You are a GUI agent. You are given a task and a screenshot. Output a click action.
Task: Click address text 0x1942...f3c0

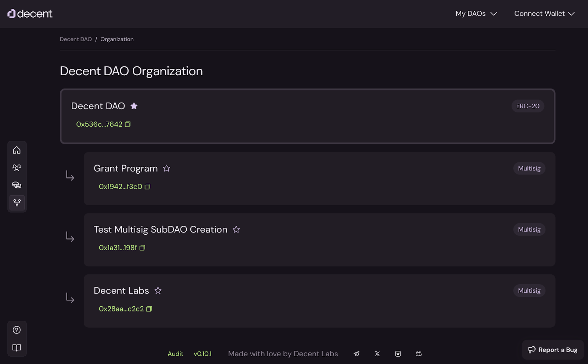[x=121, y=187]
